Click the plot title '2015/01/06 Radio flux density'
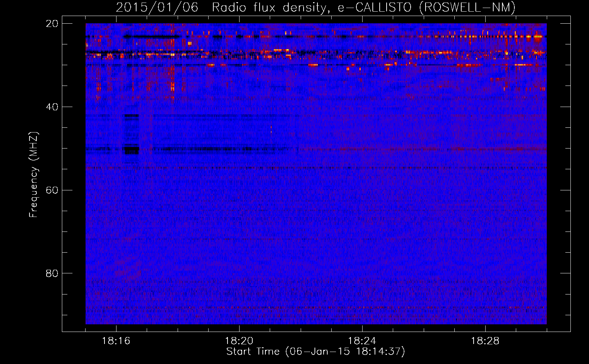This screenshot has height=364, width=589. (x=222, y=8)
